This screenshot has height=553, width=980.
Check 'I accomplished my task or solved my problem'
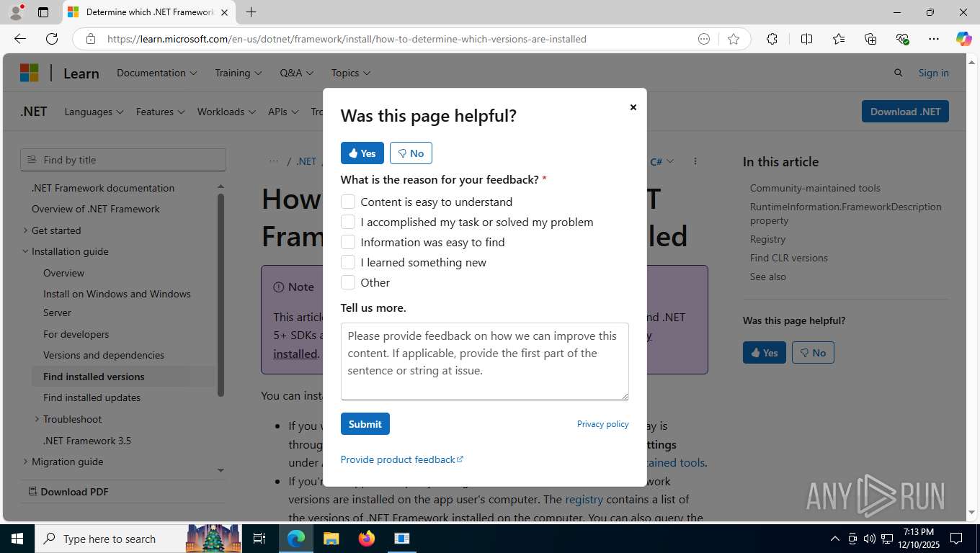coord(348,222)
